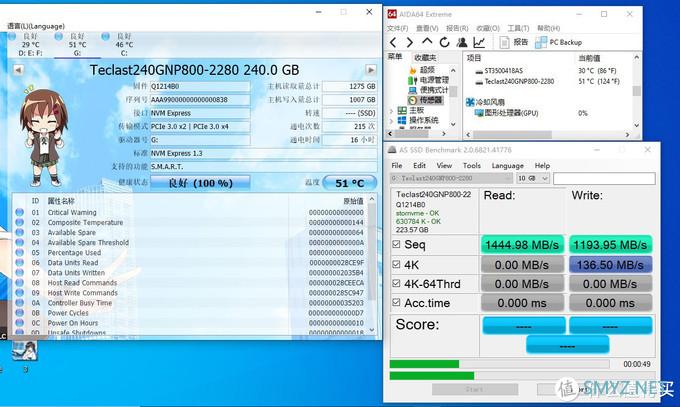The width and height of the screenshot is (680, 407).
Task: Open the AIDA64 graph chart icon
Action: [479, 43]
